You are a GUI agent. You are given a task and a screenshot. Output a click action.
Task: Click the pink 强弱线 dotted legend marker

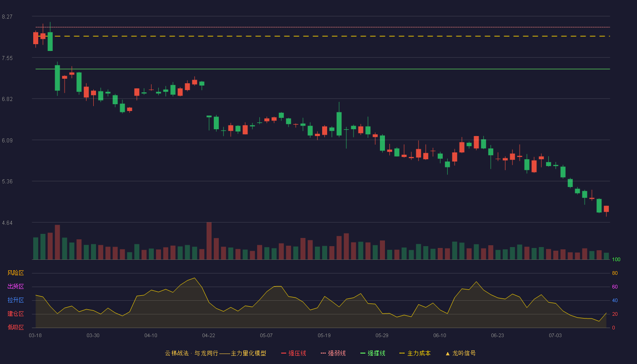click(323, 353)
